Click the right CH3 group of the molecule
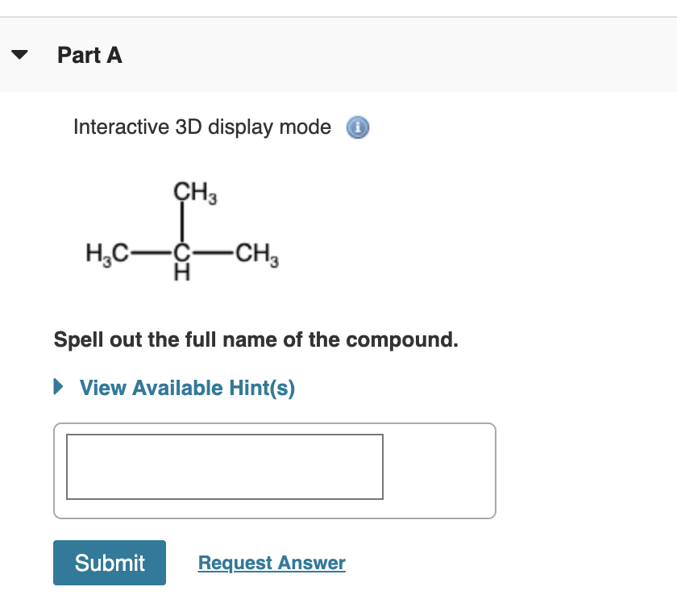The height and width of the screenshot is (616, 677). click(256, 252)
